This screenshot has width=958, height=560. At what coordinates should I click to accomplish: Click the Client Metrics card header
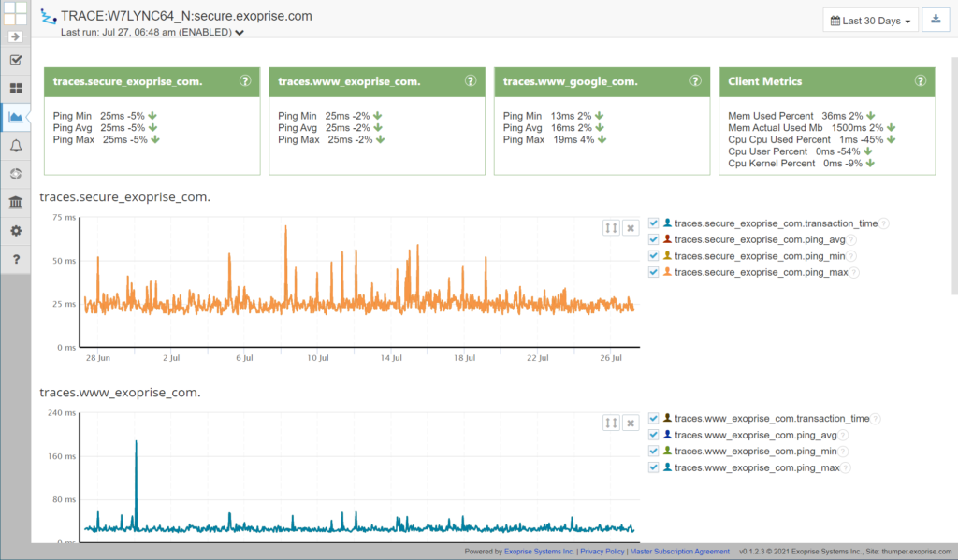pos(827,82)
